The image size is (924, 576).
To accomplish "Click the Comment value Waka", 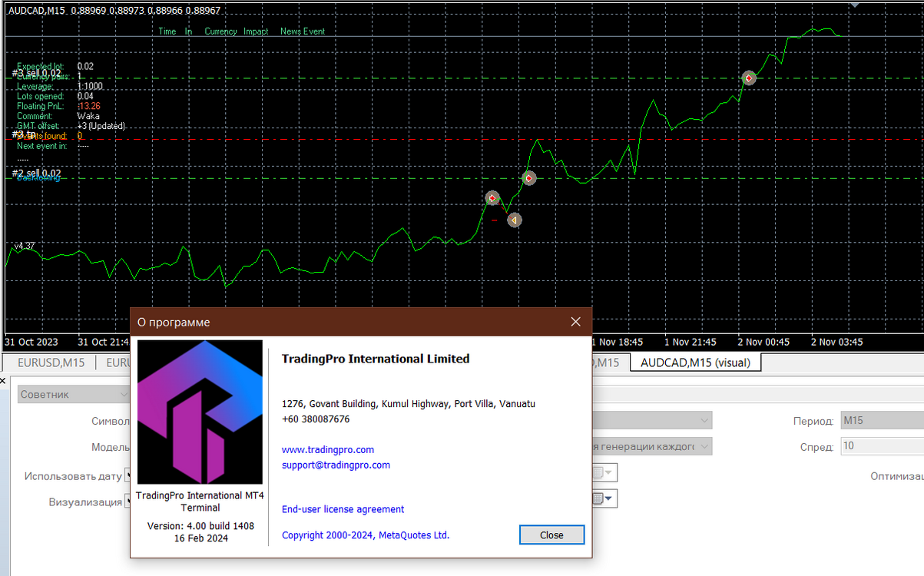I will [88, 116].
